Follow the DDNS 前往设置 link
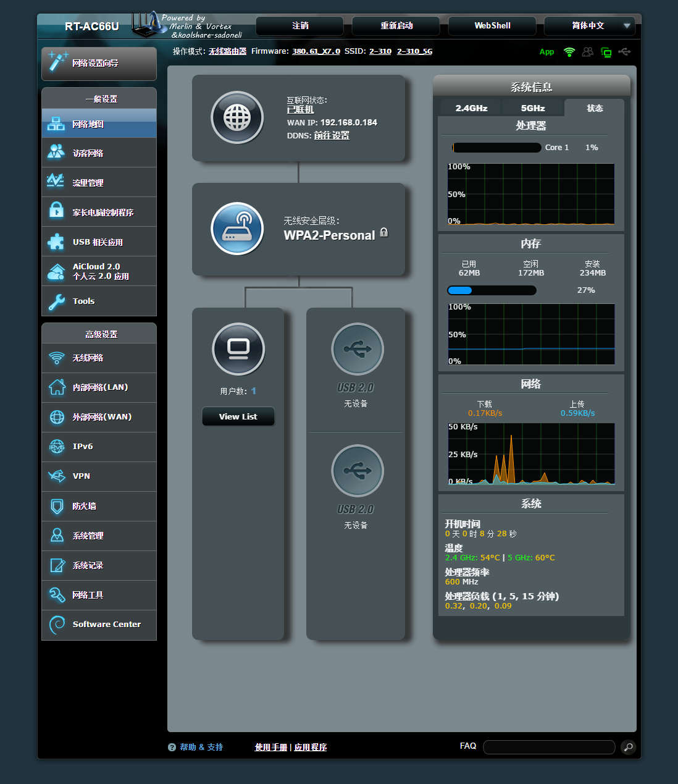The width and height of the screenshot is (678, 784). pyautogui.click(x=332, y=135)
